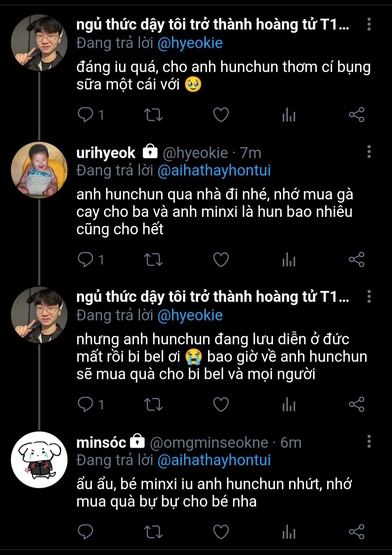The height and width of the screenshot is (555, 392).
Task: Open urihyeok's baby profile picture
Action: 39,170
